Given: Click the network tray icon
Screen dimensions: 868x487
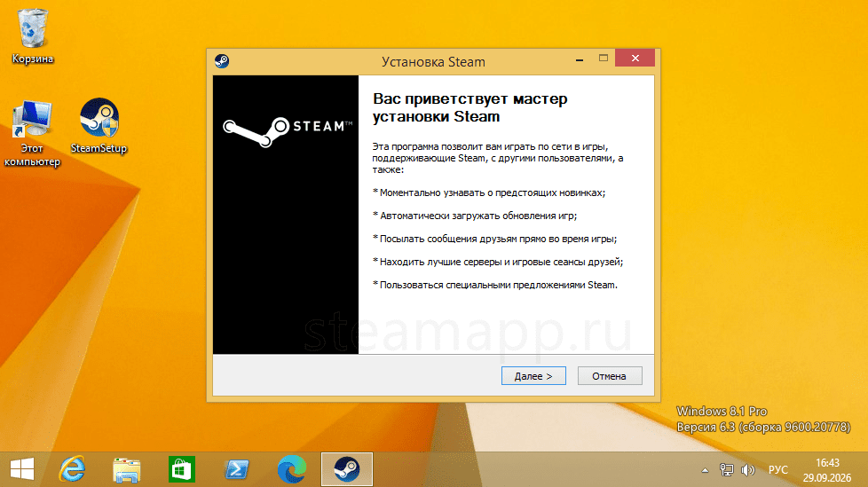Looking at the screenshot, I should coord(726,470).
